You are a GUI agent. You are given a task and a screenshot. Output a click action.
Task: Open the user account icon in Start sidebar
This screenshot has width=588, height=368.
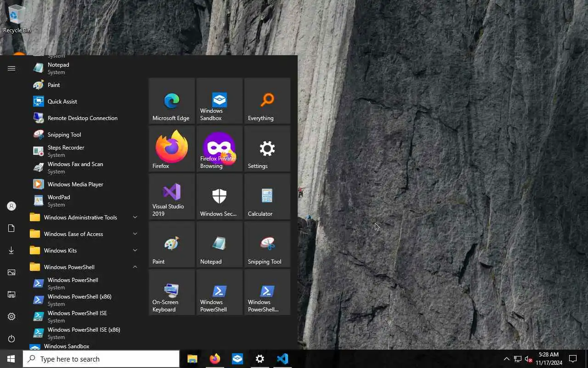pos(11,206)
